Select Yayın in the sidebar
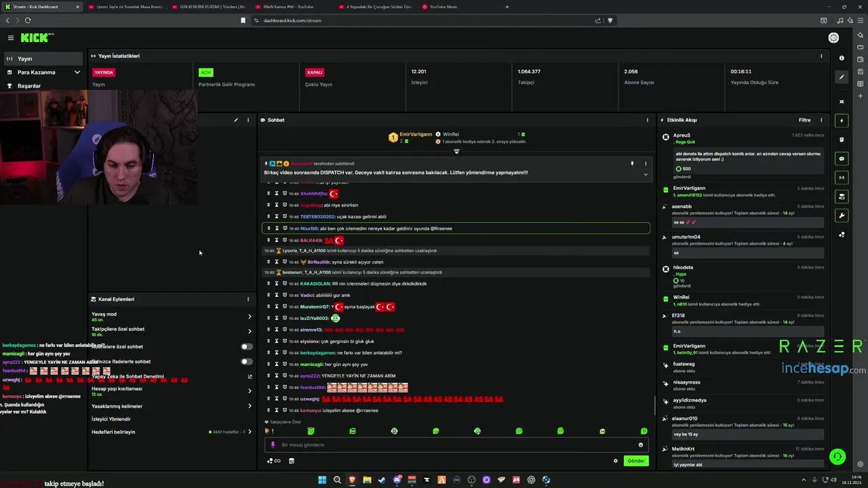 click(x=43, y=58)
